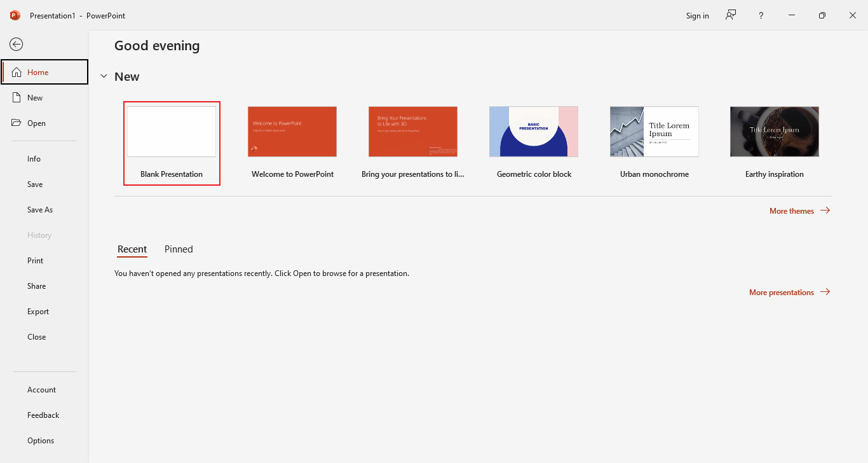The image size is (868, 463).
Task: Select the Recent tab
Action: (132, 249)
